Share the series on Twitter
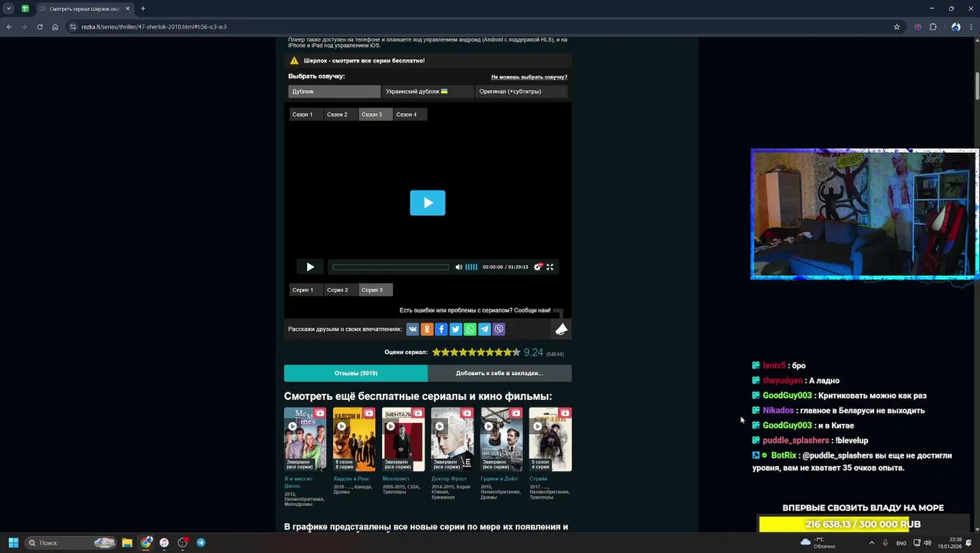Image resolution: width=980 pixels, height=553 pixels. coord(455,329)
